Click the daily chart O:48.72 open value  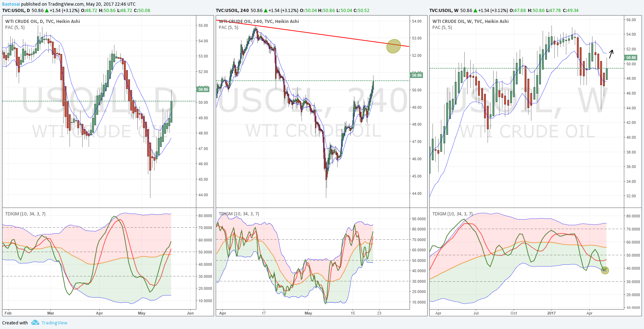89,10
